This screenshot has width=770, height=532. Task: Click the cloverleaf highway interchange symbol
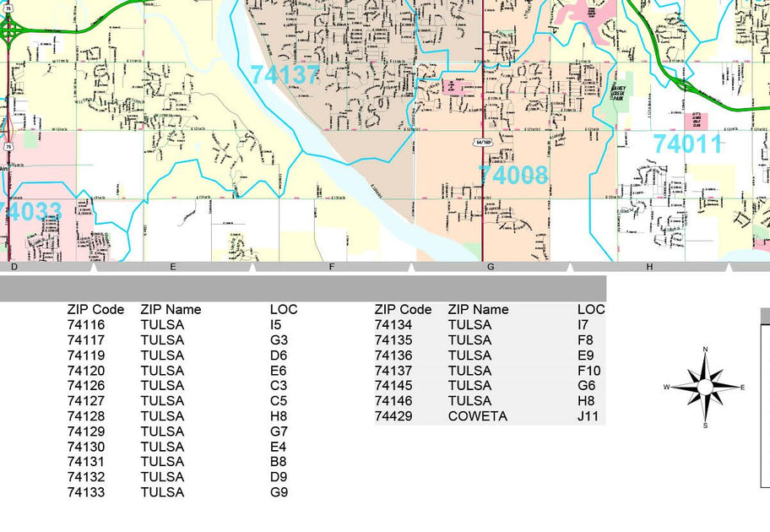(12, 32)
